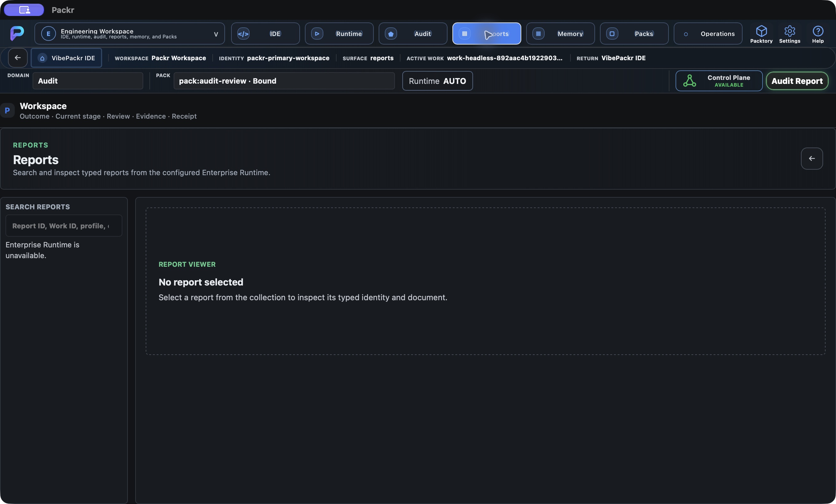The image size is (836, 504).
Task: Click the Packr logo icon
Action: click(x=17, y=33)
